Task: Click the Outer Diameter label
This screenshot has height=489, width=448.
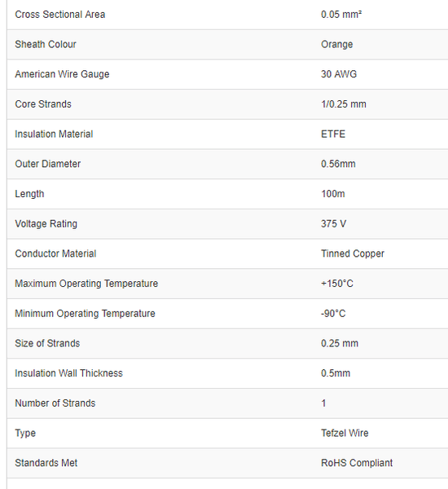Action: pyautogui.click(x=48, y=164)
